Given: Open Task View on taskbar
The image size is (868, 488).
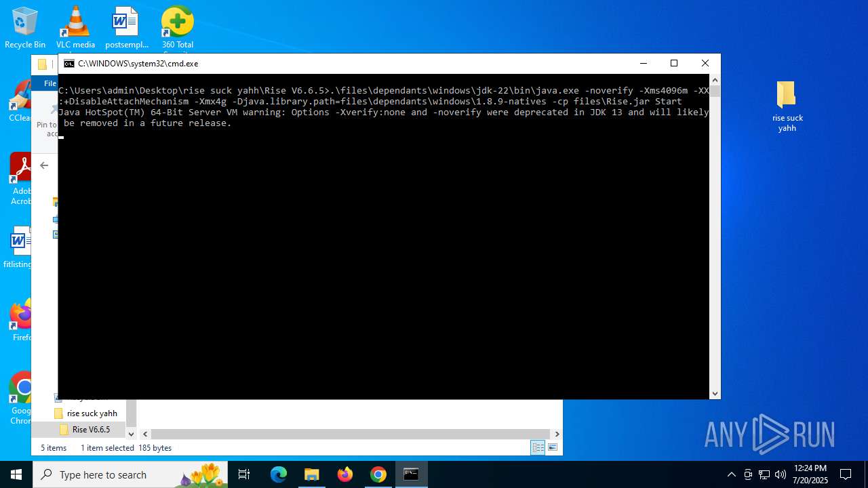Looking at the screenshot, I should tap(244, 474).
